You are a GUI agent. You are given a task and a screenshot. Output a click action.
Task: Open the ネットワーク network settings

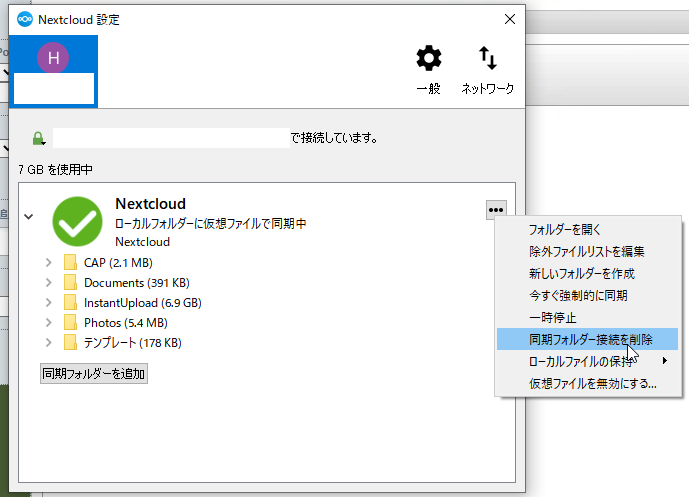[x=487, y=69]
